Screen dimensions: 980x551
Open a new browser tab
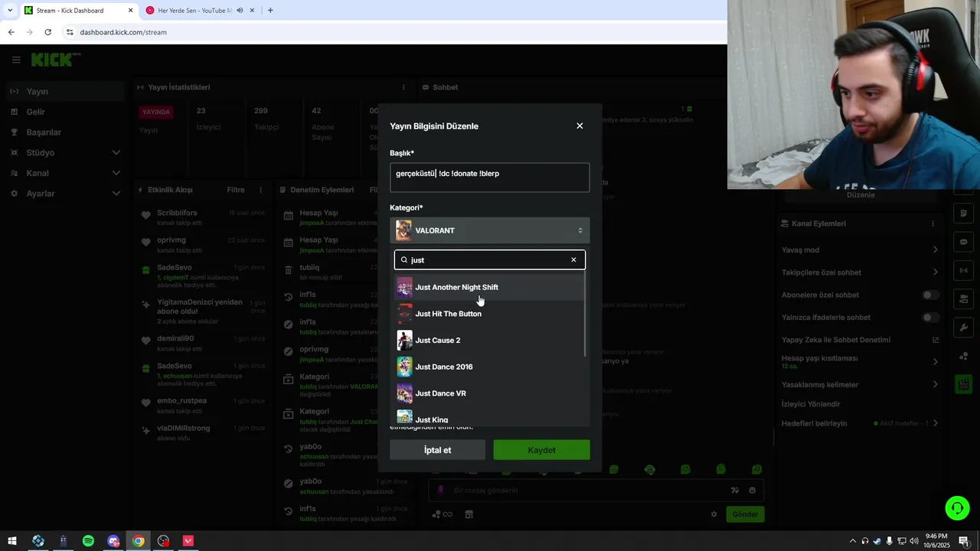[270, 11]
